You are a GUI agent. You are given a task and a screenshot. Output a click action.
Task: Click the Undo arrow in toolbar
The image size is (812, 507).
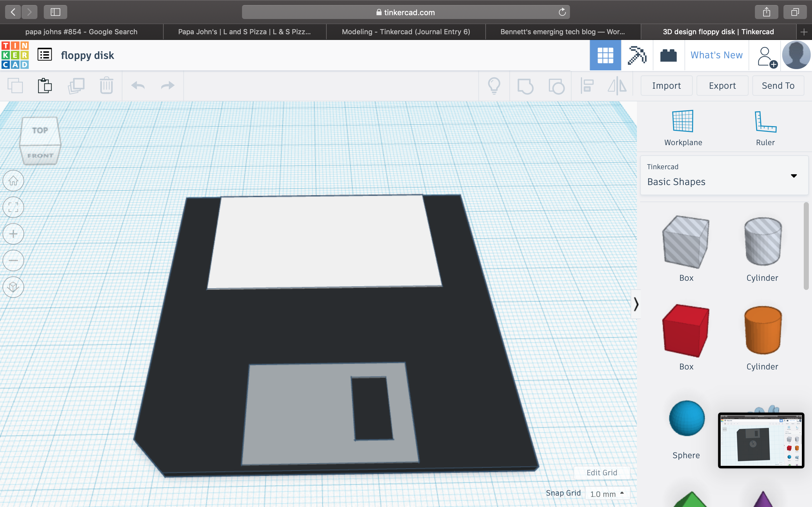point(138,86)
